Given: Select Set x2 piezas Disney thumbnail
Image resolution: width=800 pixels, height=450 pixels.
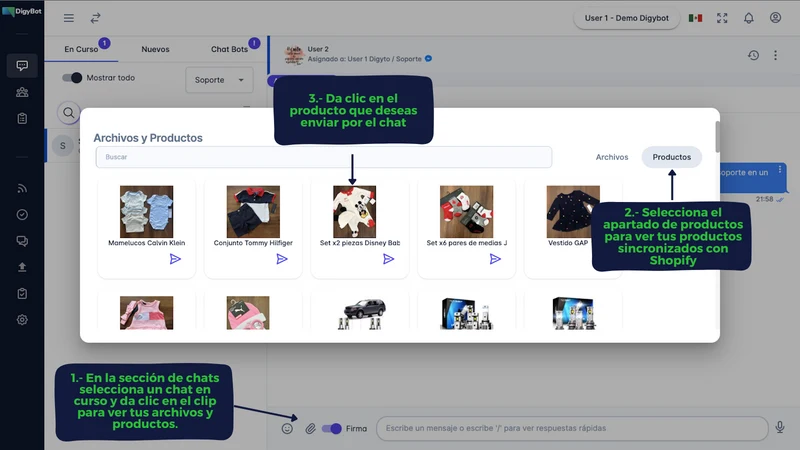Looking at the screenshot, I should tap(355, 212).
